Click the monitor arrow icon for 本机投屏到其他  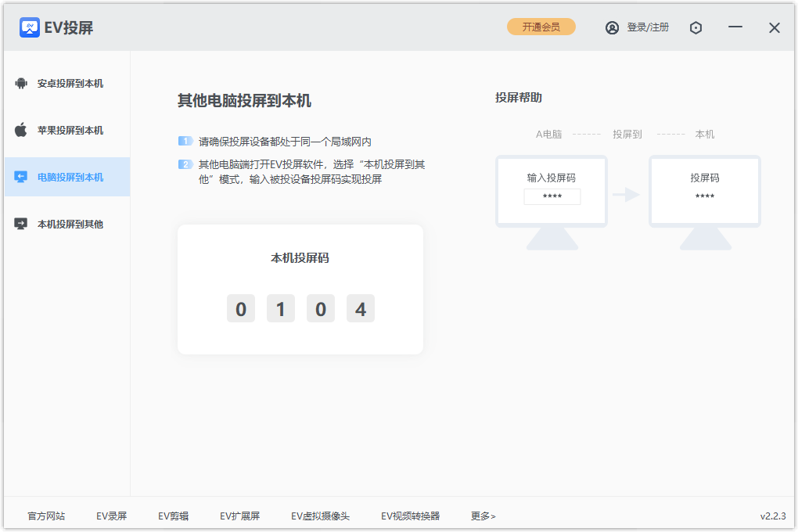[x=21, y=224]
